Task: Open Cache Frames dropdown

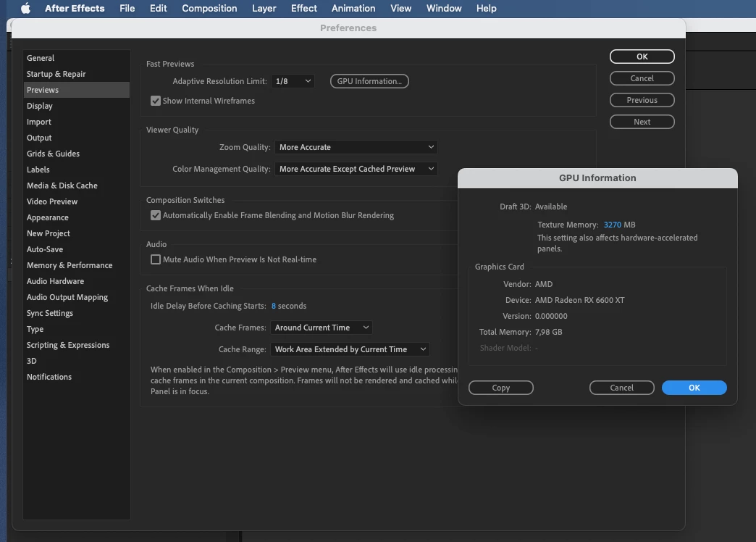Action: (x=321, y=328)
